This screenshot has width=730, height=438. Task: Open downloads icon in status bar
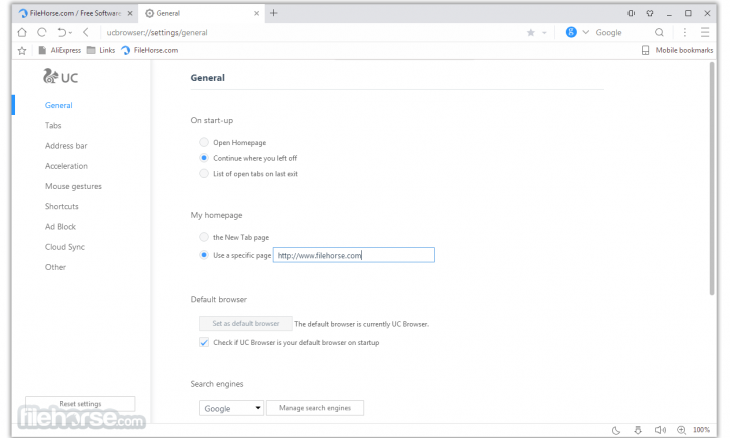[x=638, y=430]
